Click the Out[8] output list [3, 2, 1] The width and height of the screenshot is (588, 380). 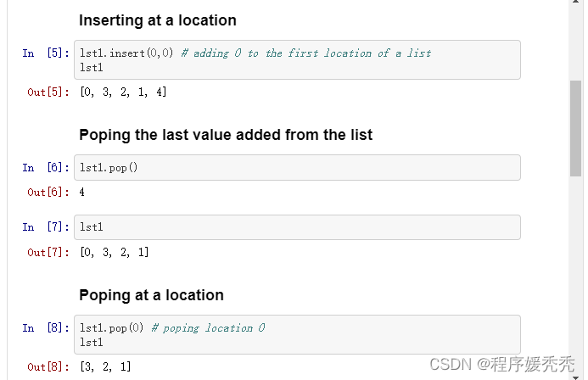click(105, 366)
